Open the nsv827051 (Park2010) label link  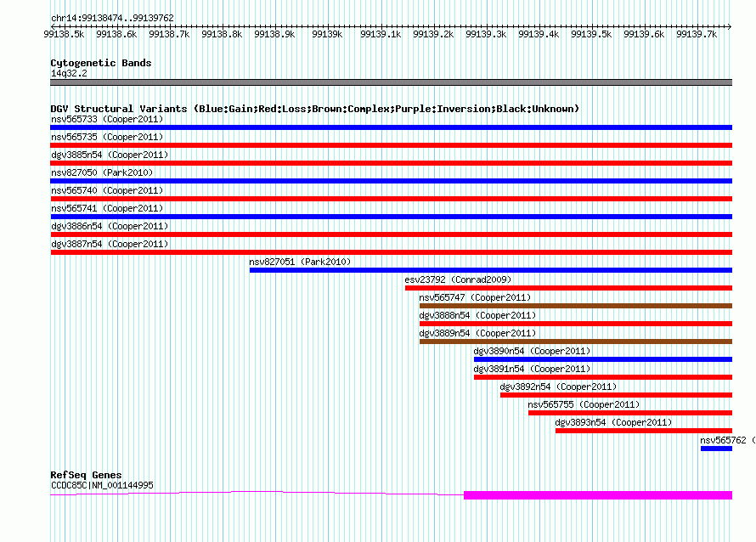(300, 262)
